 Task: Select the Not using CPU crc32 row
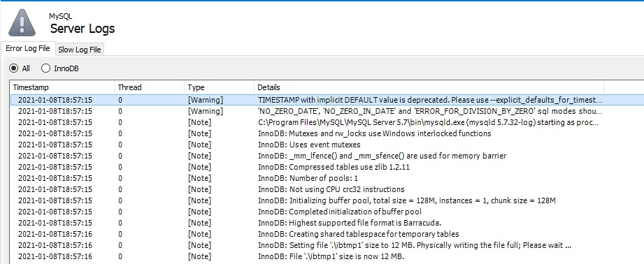pyautogui.click(x=327, y=189)
